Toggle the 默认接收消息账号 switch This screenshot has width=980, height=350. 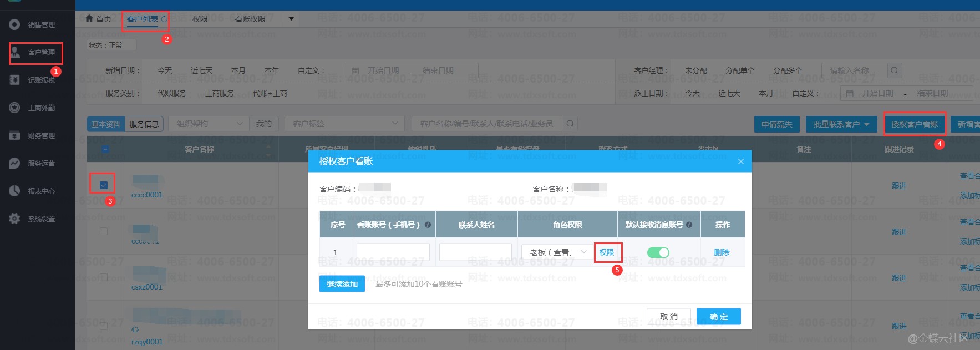point(658,252)
